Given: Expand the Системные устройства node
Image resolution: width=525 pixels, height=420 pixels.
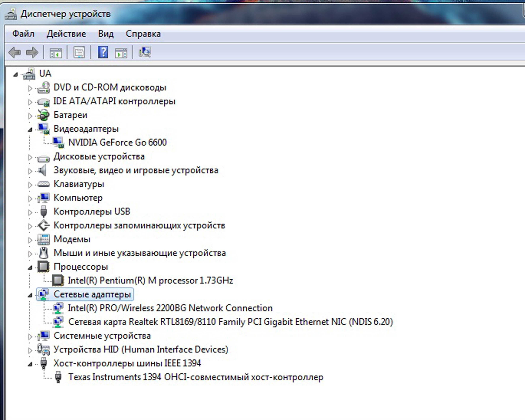Looking at the screenshot, I should (x=30, y=337).
